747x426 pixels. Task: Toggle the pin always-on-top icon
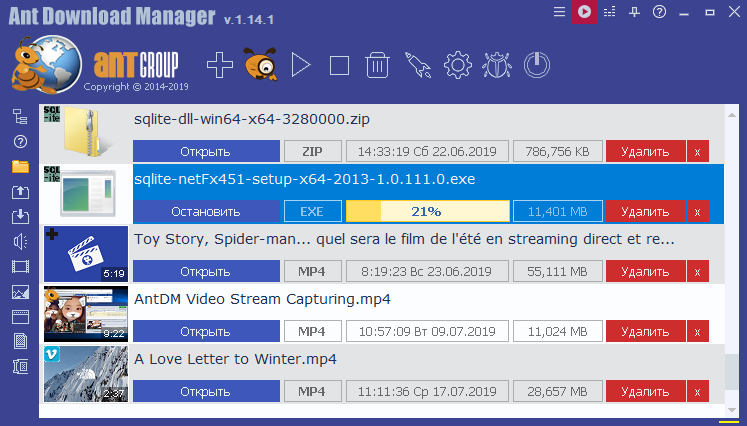pos(634,12)
